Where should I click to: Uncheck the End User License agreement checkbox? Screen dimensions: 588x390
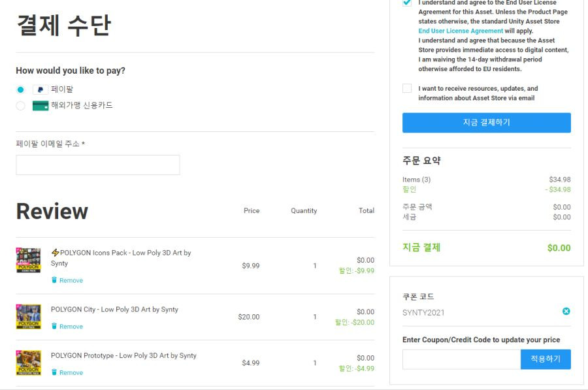(x=407, y=2)
